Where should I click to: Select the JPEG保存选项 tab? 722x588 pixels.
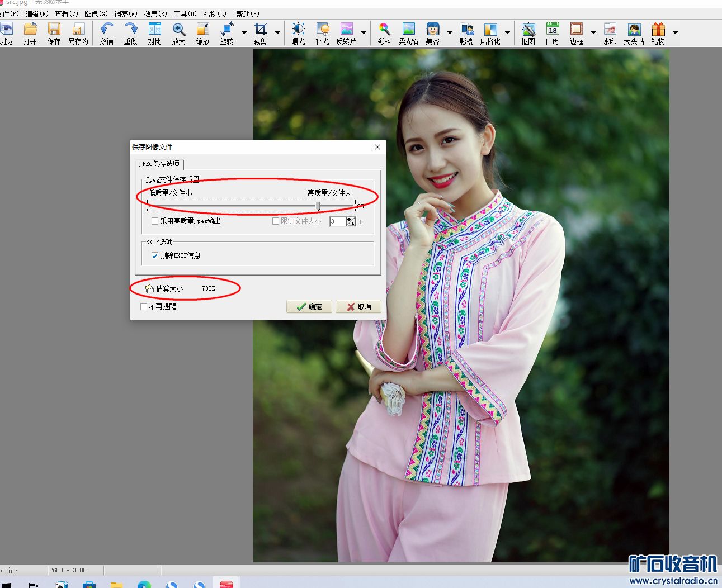159,164
